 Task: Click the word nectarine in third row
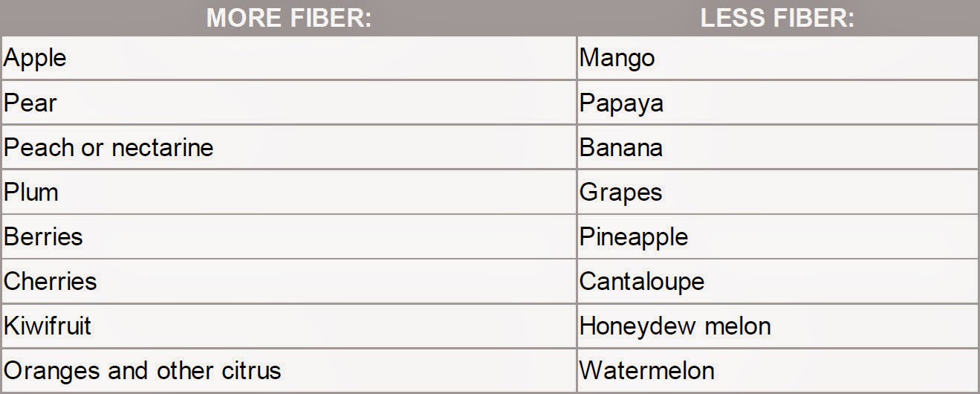[x=162, y=147]
